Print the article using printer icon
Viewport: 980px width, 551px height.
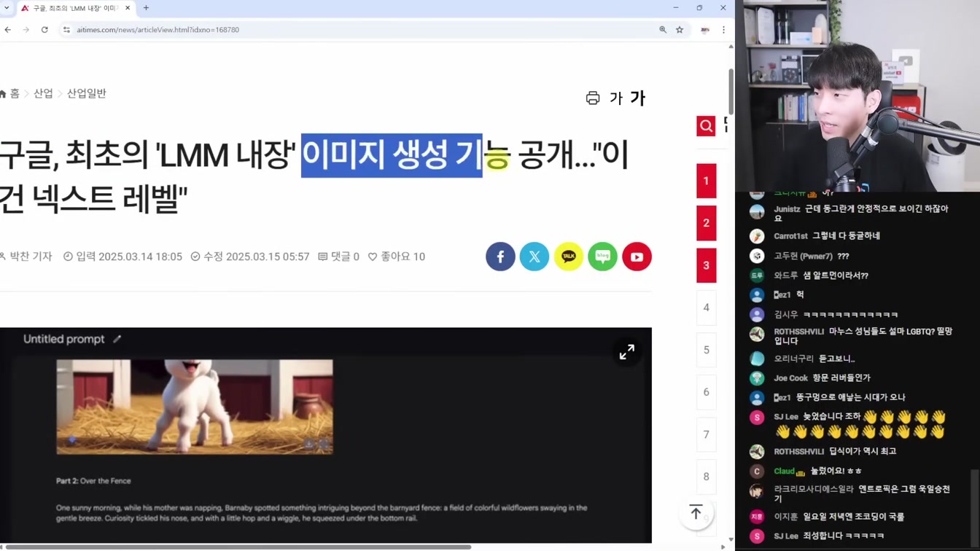tap(593, 98)
